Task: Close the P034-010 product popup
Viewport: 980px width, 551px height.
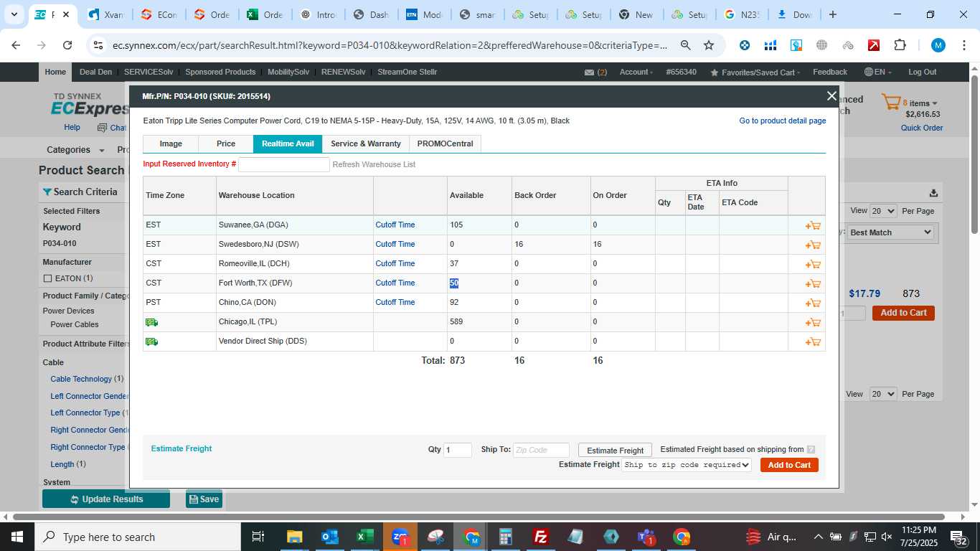Action: coord(831,96)
